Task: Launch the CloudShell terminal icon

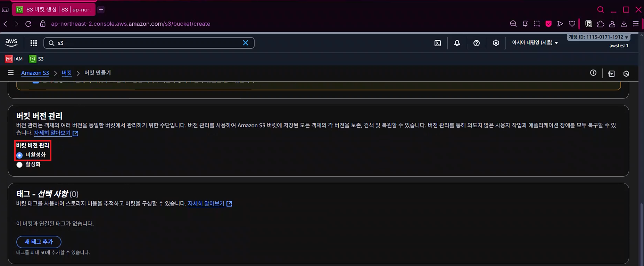Action: tap(438, 43)
